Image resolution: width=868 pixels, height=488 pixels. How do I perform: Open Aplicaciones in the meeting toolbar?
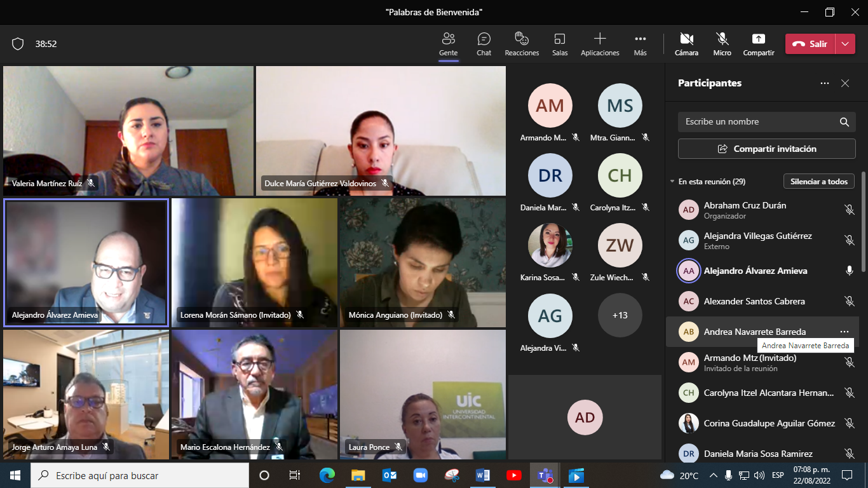click(x=600, y=44)
